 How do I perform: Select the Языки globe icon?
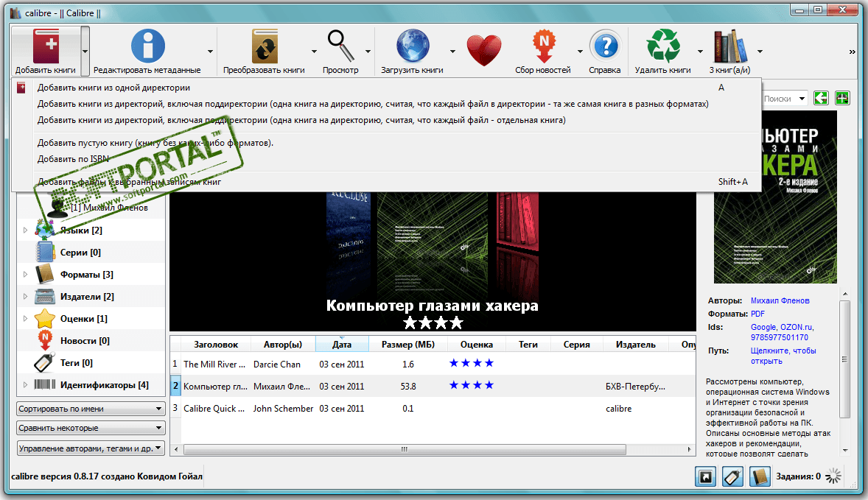[x=45, y=230]
